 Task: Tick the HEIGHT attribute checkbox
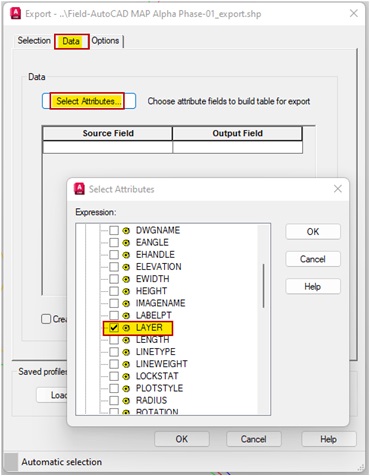[114, 291]
